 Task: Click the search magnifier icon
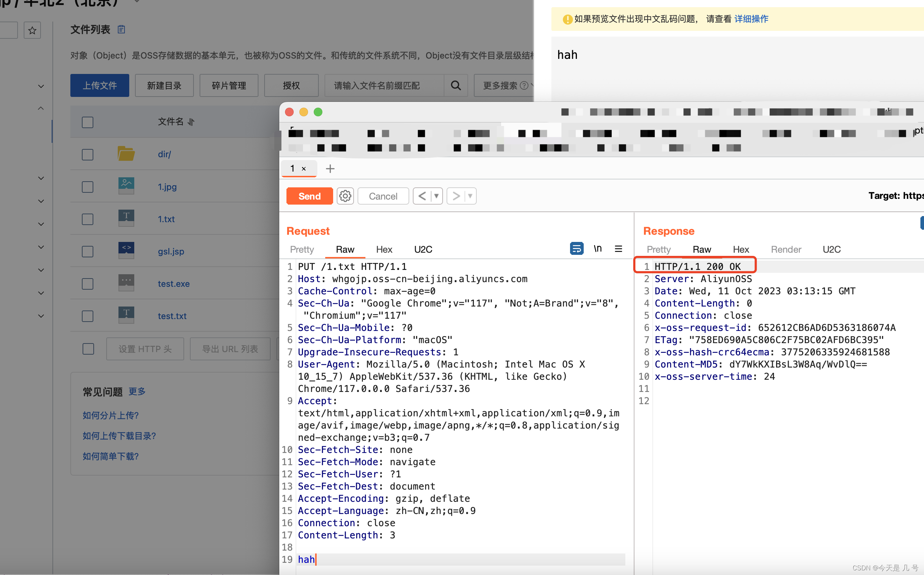(456, 85)
